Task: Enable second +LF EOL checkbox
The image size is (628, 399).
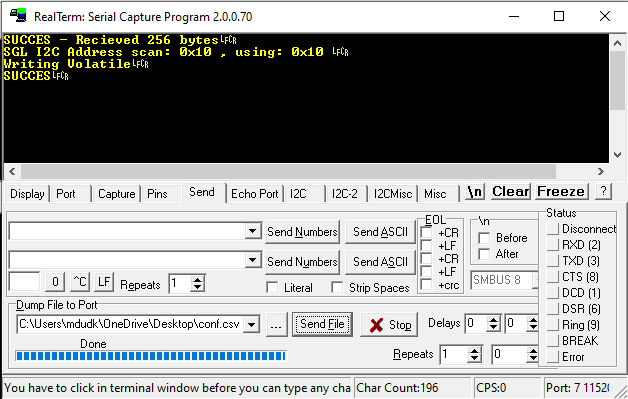Action: [x=427, y=272]
